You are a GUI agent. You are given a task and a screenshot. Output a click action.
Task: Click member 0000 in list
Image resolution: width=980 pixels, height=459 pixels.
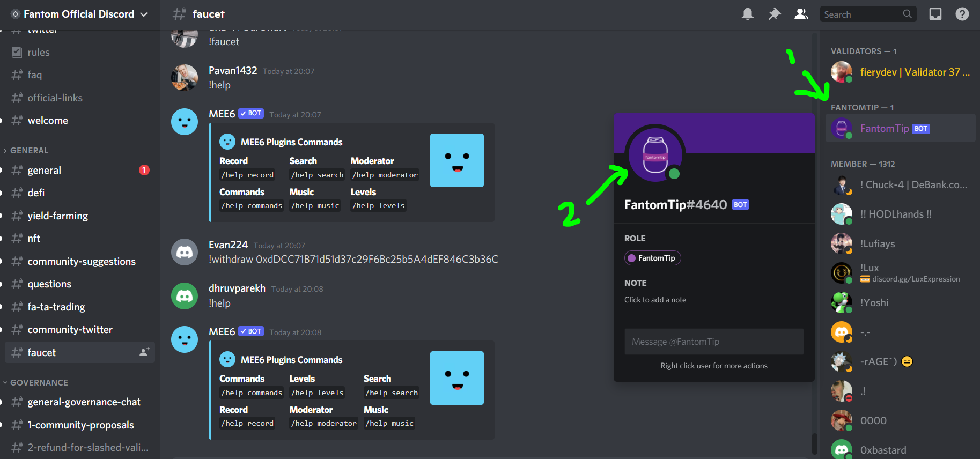(901, 420)
